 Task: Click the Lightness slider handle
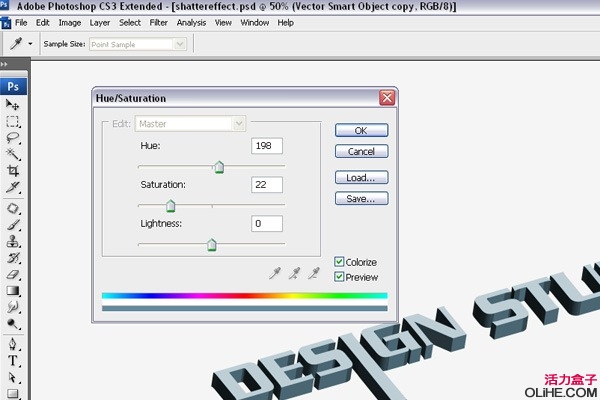click(212, 245)
